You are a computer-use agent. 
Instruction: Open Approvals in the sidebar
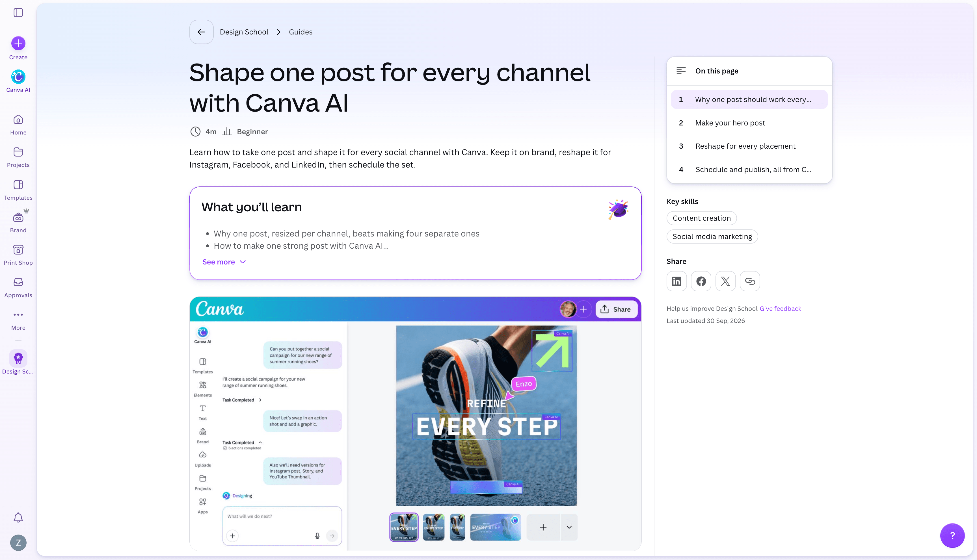point(18,288)
